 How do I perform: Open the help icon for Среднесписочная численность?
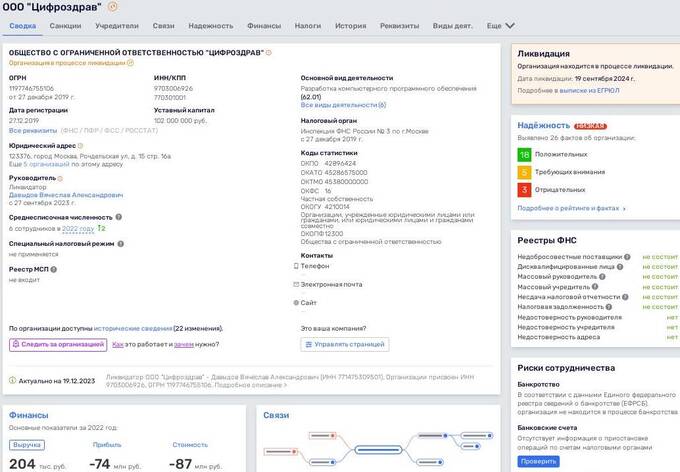coord(118,217)
